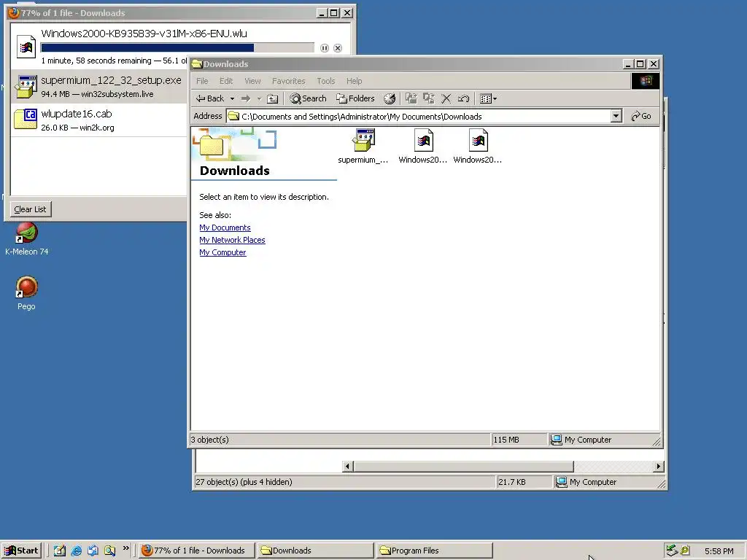Click the wlupdate16.cab cabinet file icon
This screenshot has width=747, height=560.
pyautogui.click(x=26, y=119)
